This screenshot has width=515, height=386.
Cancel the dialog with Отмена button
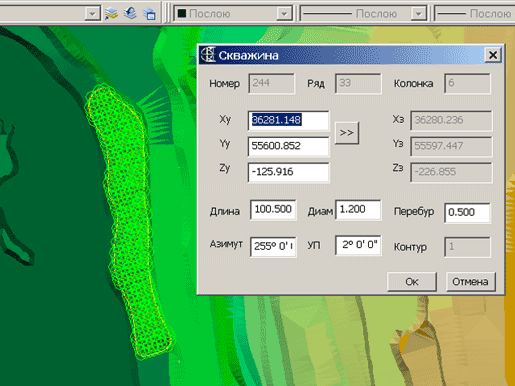[x=470, y=282]
